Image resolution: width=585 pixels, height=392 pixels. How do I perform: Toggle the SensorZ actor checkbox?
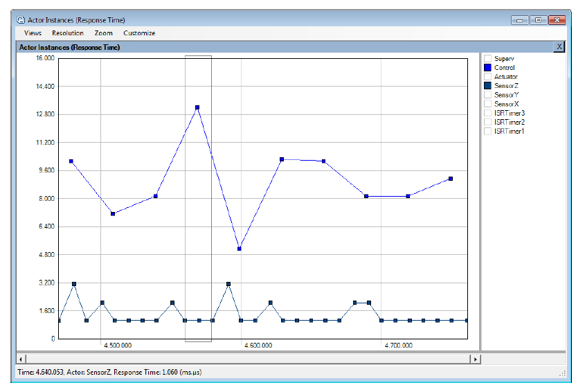pyautogui.click(x=488, y=86)
